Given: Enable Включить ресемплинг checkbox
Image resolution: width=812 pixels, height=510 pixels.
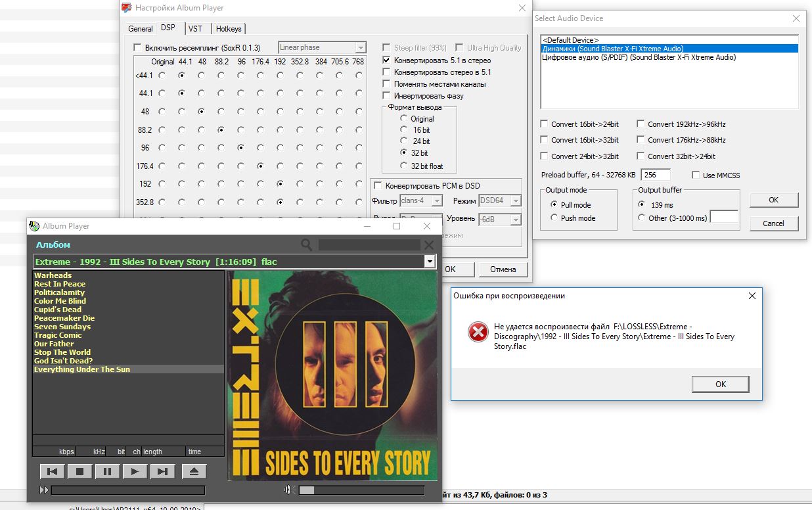Looking at the screenshot, I should click(x=137, y=48).
